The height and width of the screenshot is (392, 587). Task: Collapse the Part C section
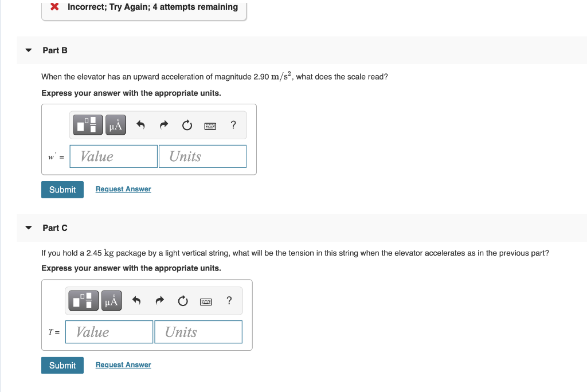click(x=28, y=228)
